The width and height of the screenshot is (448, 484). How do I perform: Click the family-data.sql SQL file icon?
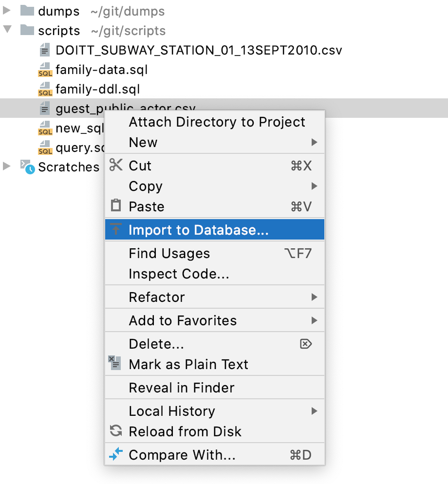(45, 70)
